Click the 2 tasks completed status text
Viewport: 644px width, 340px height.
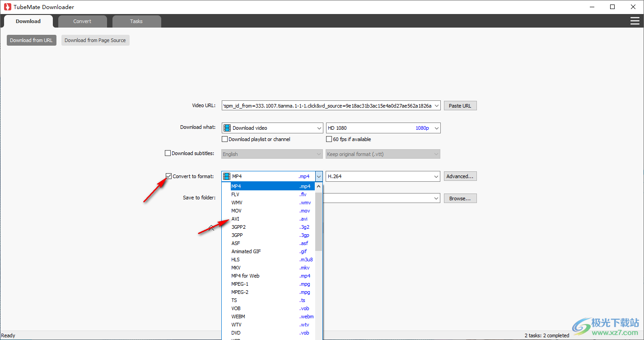tap(547, 335)
